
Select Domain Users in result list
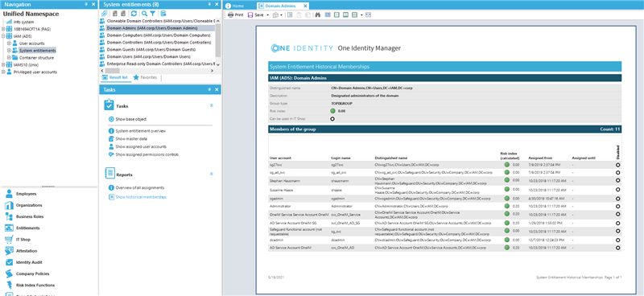click(x=148, y=56)
